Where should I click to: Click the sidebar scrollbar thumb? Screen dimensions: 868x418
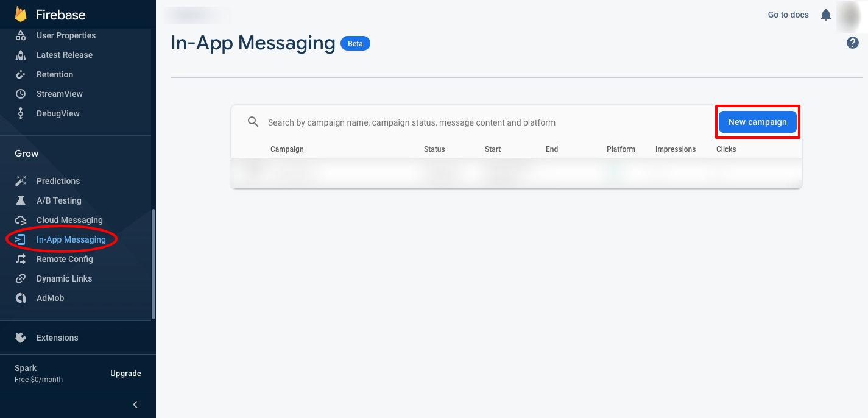click(x=153, y=264)
